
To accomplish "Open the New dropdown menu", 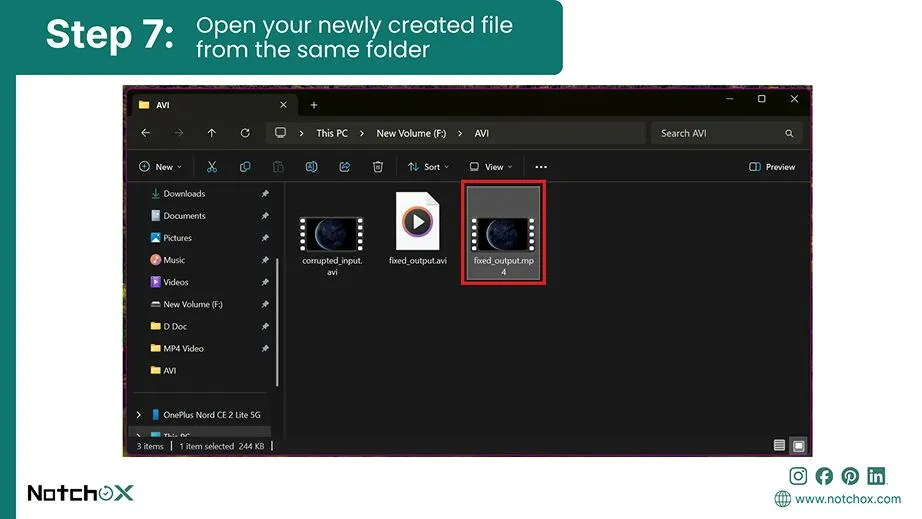I will pos(160,167).
